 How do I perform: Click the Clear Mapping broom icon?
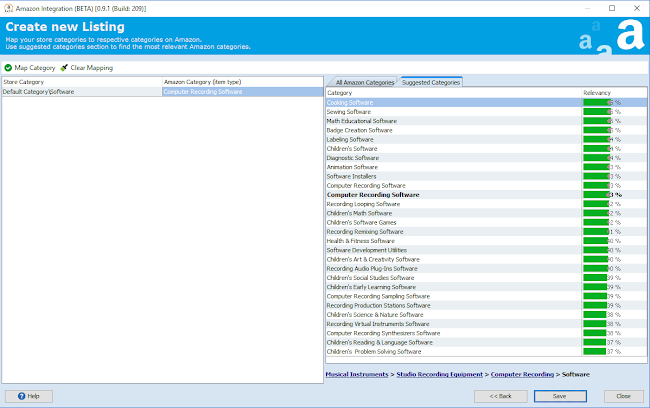coord(64,68)
